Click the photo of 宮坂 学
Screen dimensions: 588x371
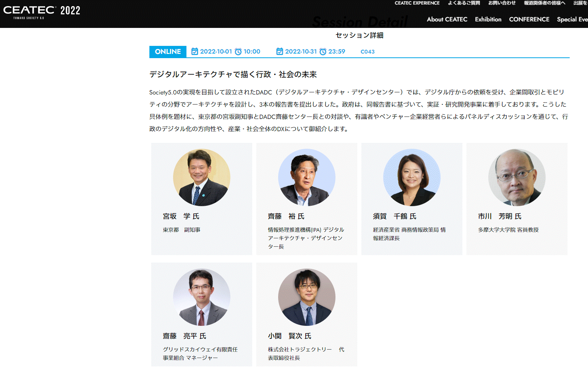click(x=202, y=177)
